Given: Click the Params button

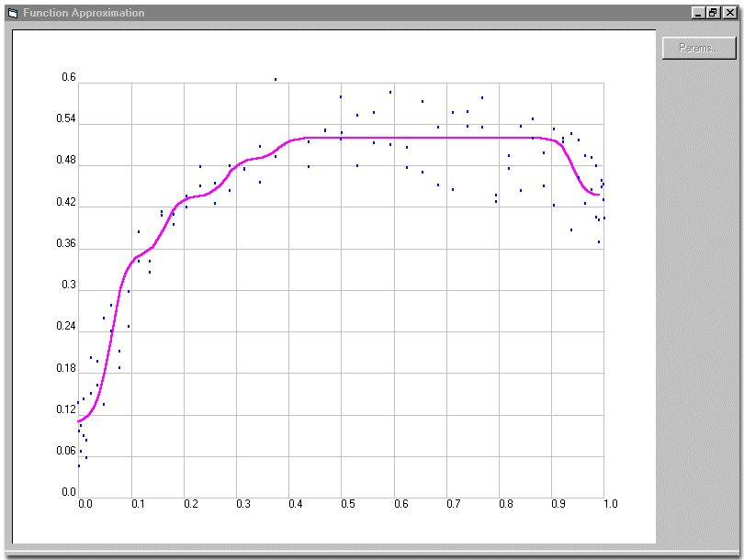Looking at the screenshot, I should 697,48.
